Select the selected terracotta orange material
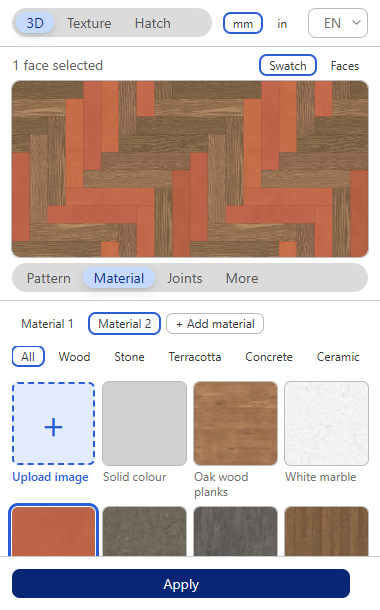 (53, 531)
